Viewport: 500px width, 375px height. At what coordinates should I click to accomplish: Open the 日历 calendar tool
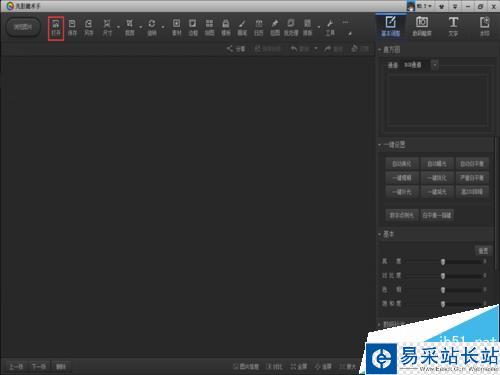pyautogui.click(x=258, y=28)
